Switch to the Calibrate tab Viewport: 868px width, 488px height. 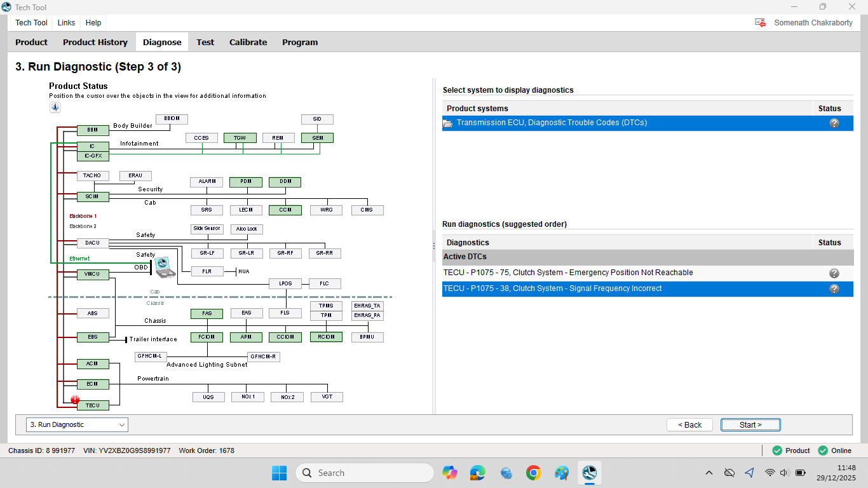click(x=248, y=43)
